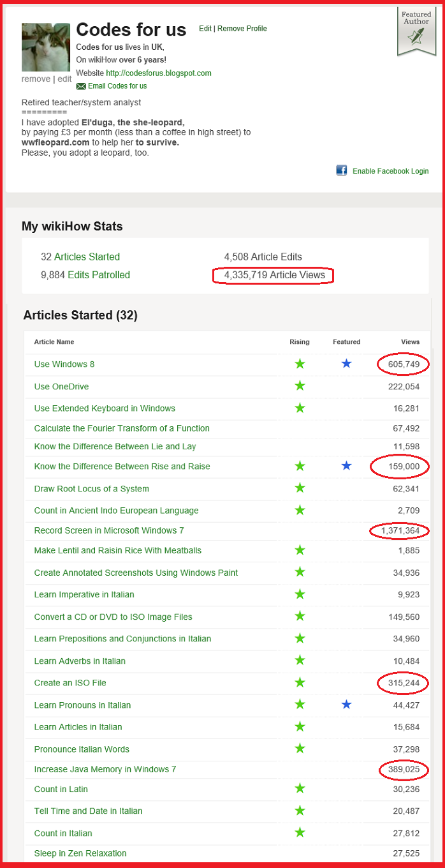Screen dimensions: 445x868
Task: Click the My wikiHow Stats heading
Action: [x=72, y=227]
